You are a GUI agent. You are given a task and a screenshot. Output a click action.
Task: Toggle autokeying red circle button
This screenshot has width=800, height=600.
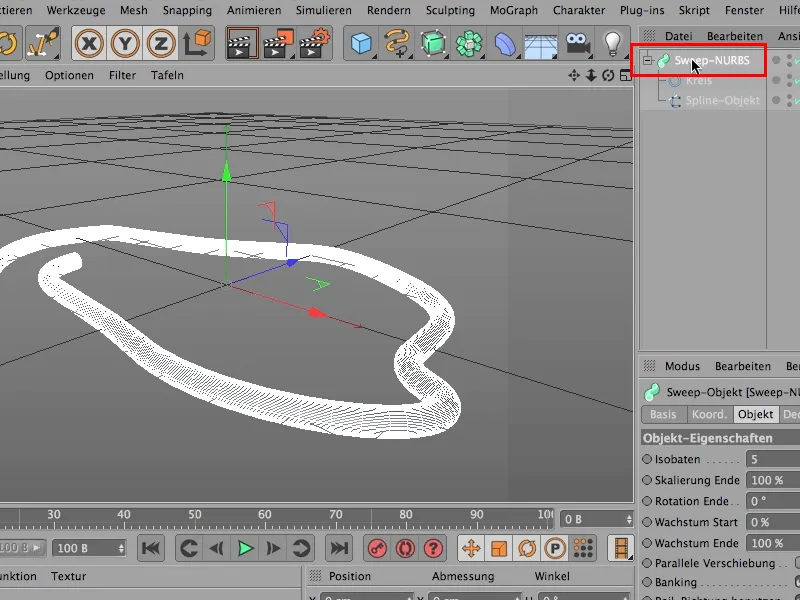click(406, 548)
